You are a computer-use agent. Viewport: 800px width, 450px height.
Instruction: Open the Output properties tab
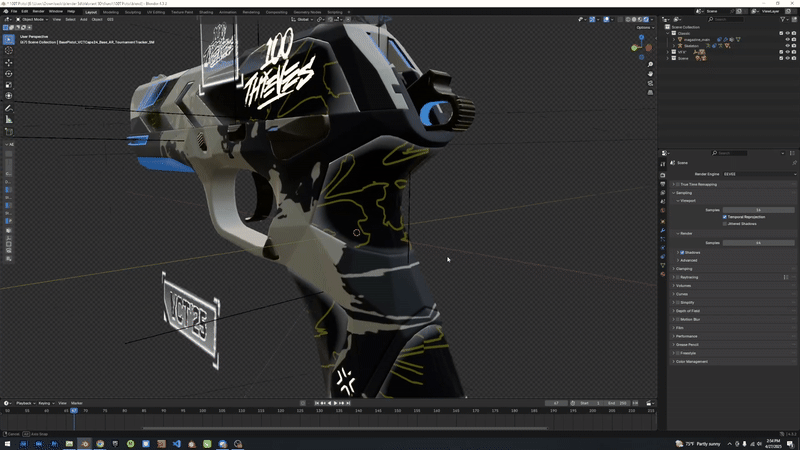point(663,184)
